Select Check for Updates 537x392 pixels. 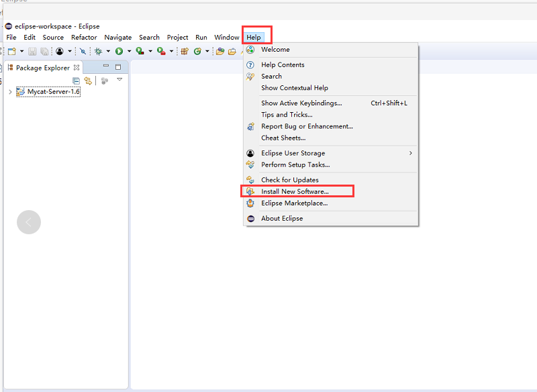pos(331,180)
